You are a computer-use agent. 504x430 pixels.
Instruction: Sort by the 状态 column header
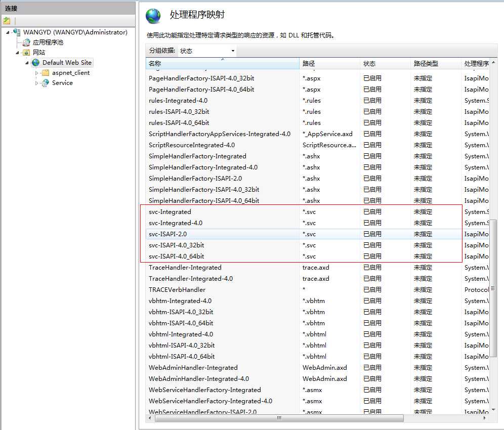[386, 64]
